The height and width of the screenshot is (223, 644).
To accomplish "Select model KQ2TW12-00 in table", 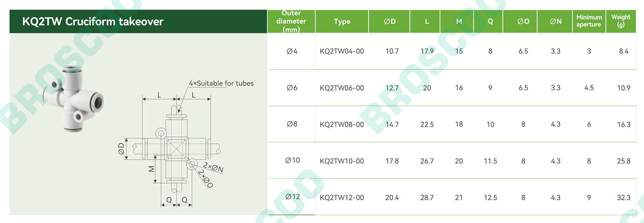I will [x=342, y=198].
